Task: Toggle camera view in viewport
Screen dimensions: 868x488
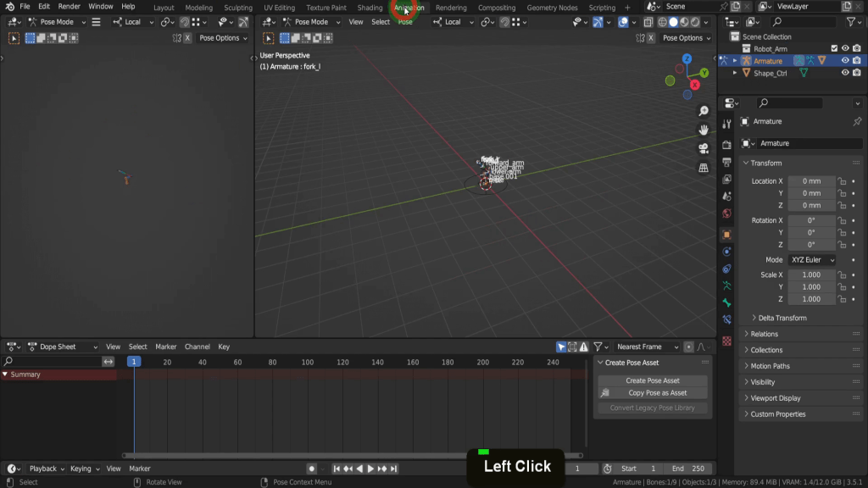Action: point(704,148)
